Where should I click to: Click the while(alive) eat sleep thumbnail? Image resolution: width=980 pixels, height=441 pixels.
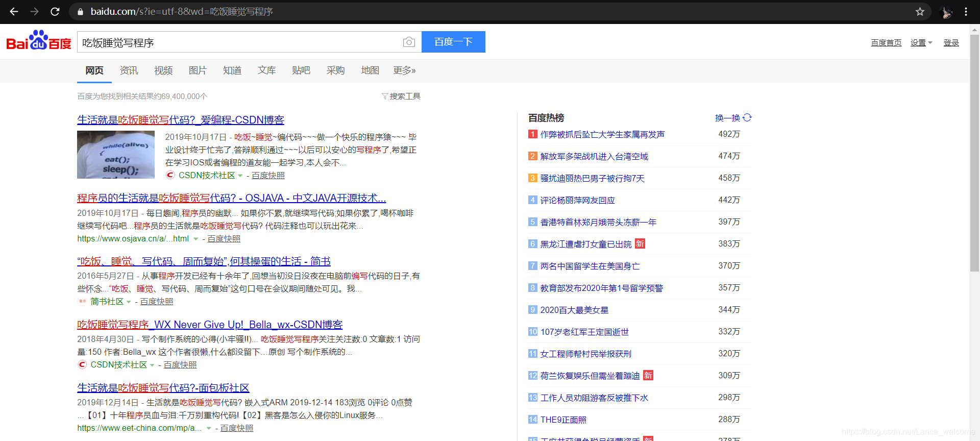[116, 155]
